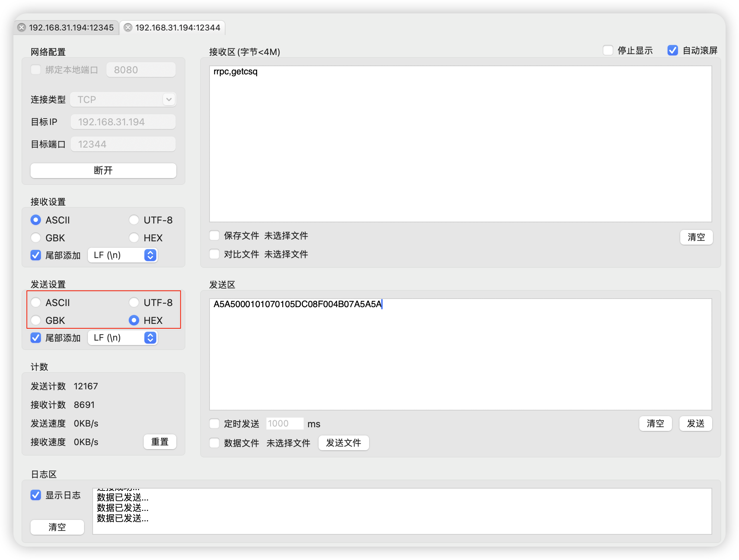Enable 定时发送 timed send checkbox
The height and width of the screenshot is (560, 739).
click(x=214, y=424)
